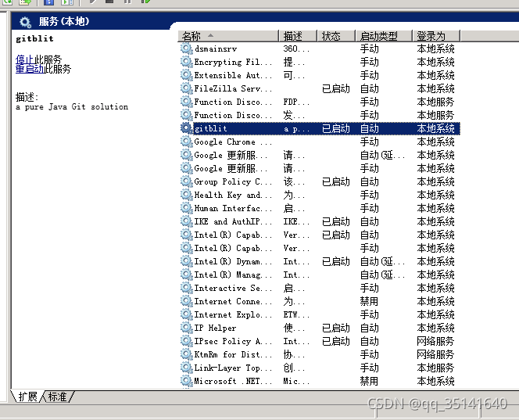Click the gear icon next to Health Key and...
The width and height of the screenshot is (519, 420).
(x=186, y=195)
